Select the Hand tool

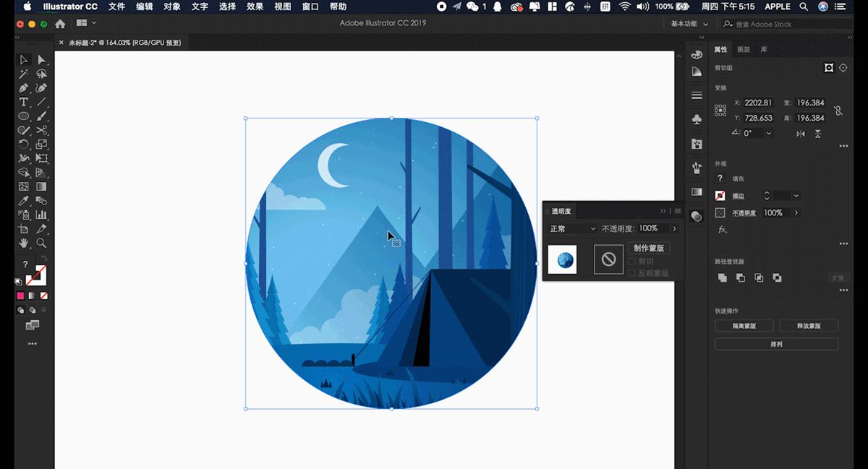23,243
